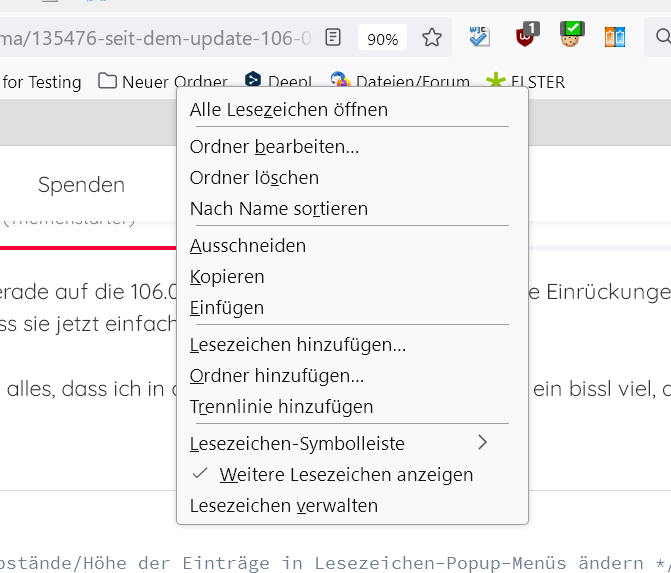Open the Spenden page link
This screenshot has width=671, height=573.
(x=81, y=184)
